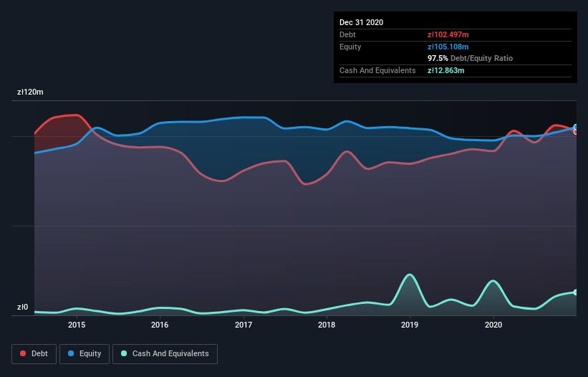Toggle Cash And Equivalents legend button
The width and height of the screenshot is (588, 377).
tap(165, 354)
